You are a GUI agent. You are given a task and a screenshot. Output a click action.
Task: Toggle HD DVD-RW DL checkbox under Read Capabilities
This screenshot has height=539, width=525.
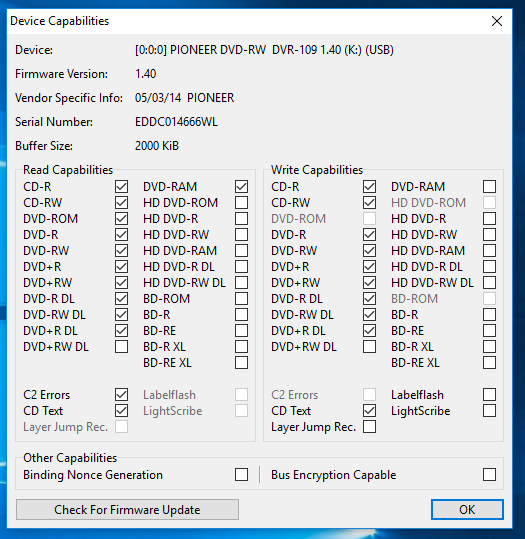tap(241, 283)
